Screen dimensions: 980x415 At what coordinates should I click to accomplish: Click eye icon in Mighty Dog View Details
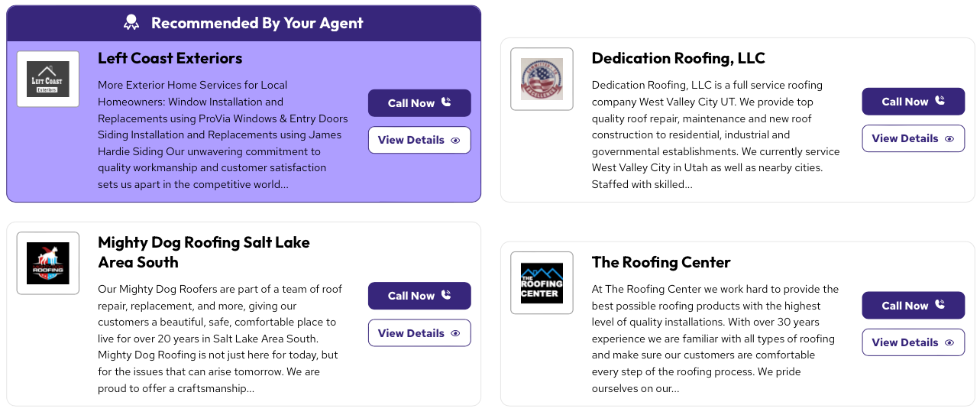pyautogui.click(x=456, y=333)
